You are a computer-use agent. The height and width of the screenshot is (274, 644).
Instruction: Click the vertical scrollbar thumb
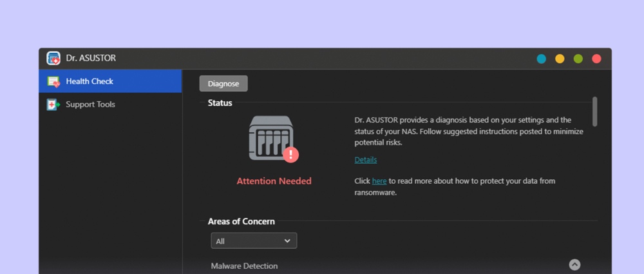tap(594, 112)
